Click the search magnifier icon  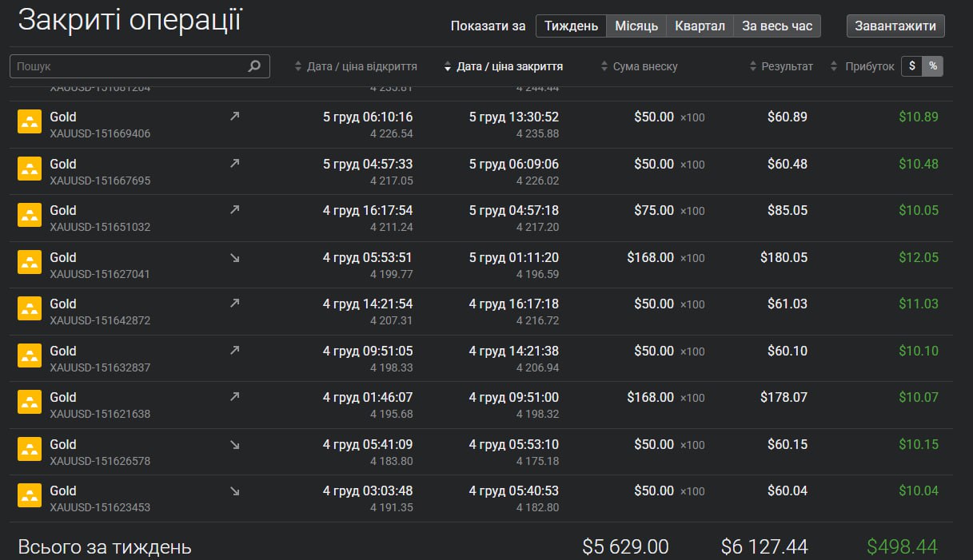254,66
